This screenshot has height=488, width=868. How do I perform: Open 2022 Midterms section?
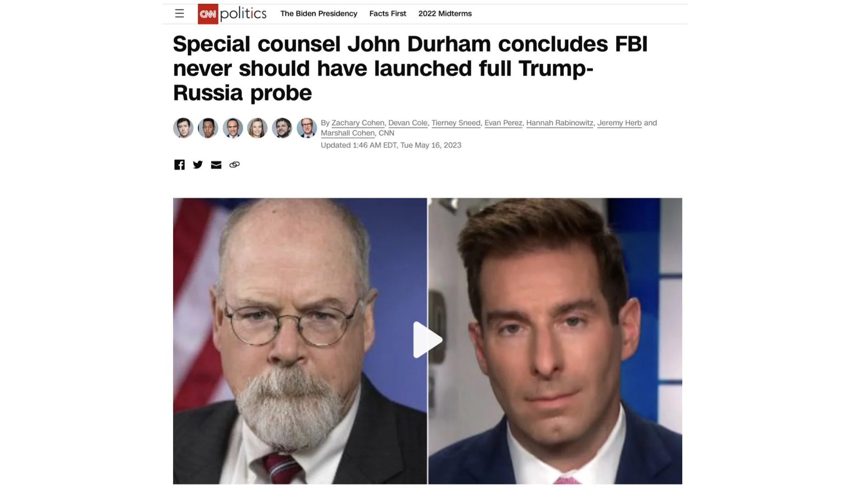click(445, 14)
